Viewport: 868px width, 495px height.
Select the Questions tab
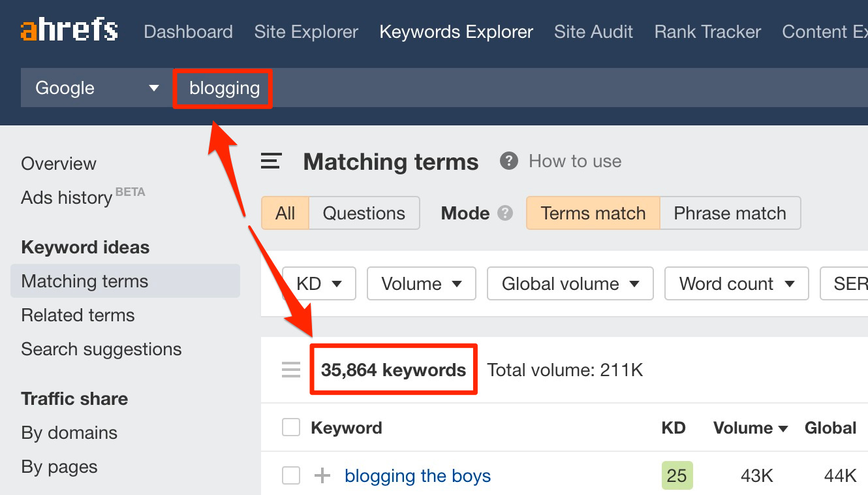(364, 214)
